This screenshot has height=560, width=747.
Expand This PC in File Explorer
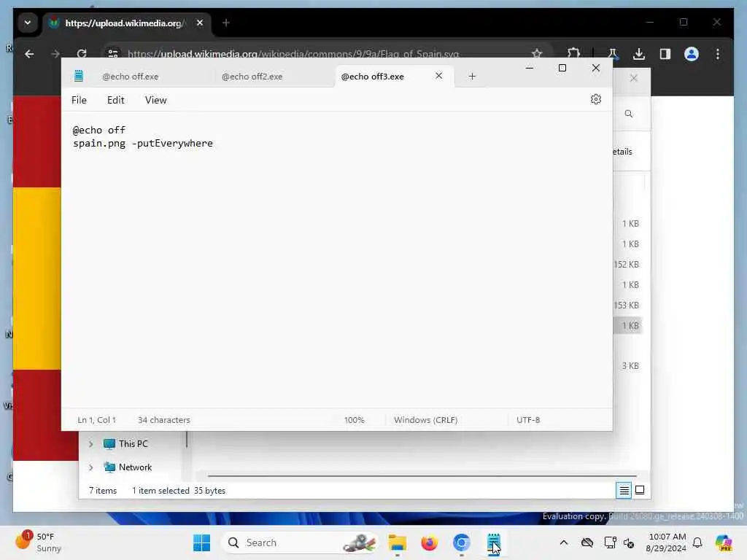point(90,444)
